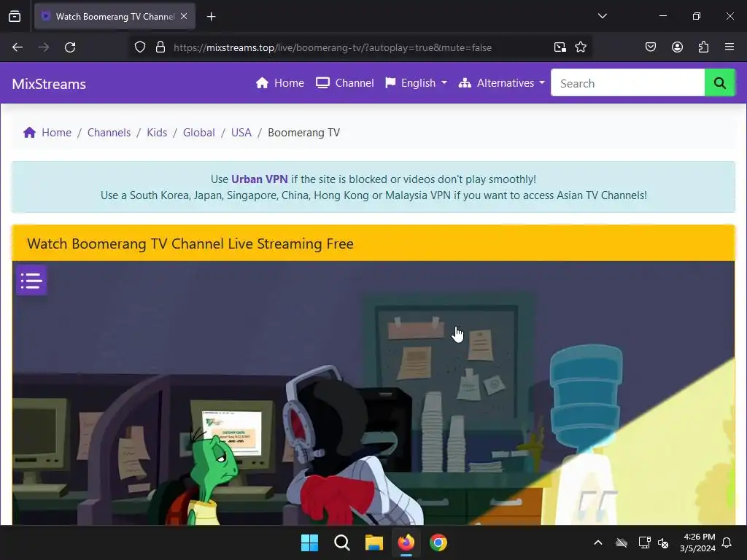Viewport: 747px width, 560px height.
Task: Close the Watch Boomerang TV Channel tab
Action: 184,16
